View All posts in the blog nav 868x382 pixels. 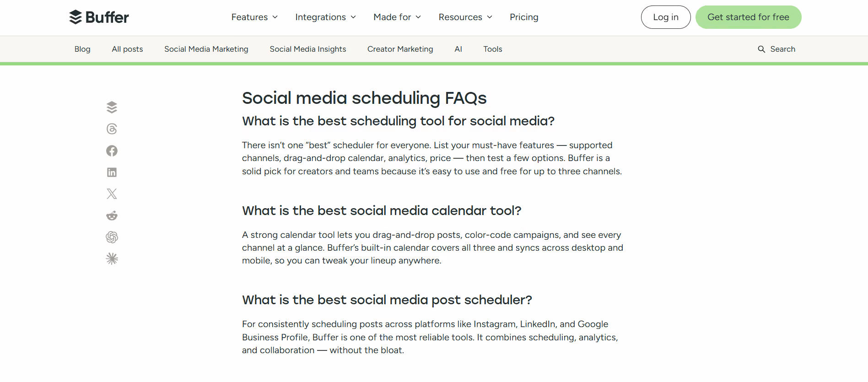[127, 49]
